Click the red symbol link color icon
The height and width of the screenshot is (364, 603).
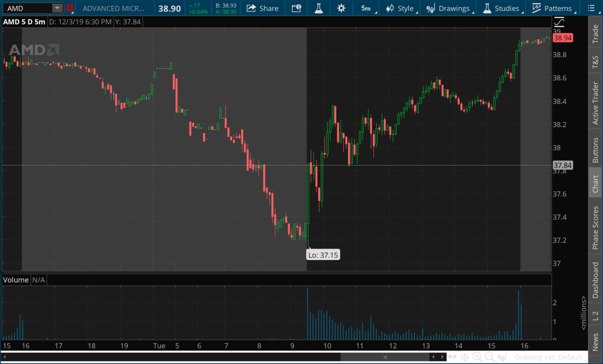click(x=70, y=8)
